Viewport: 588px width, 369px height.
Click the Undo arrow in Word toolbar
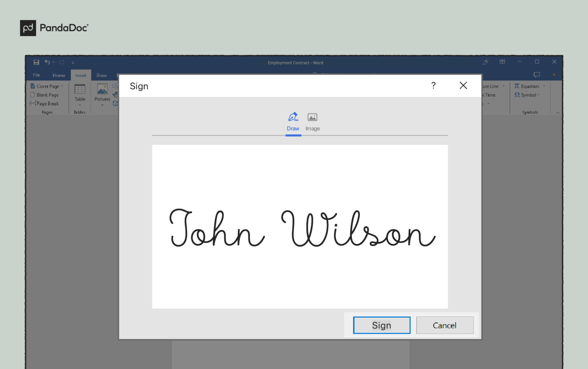tap(47, 62)
